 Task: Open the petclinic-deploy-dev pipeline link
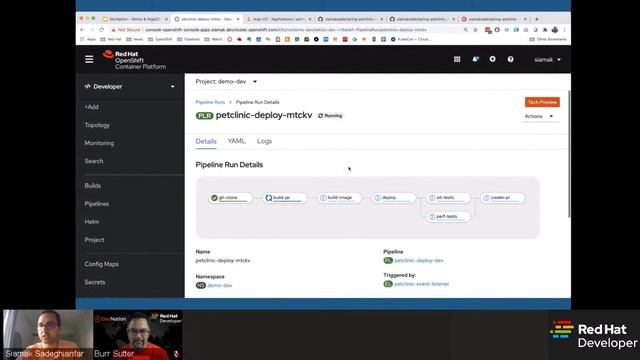tap(419, 260)
